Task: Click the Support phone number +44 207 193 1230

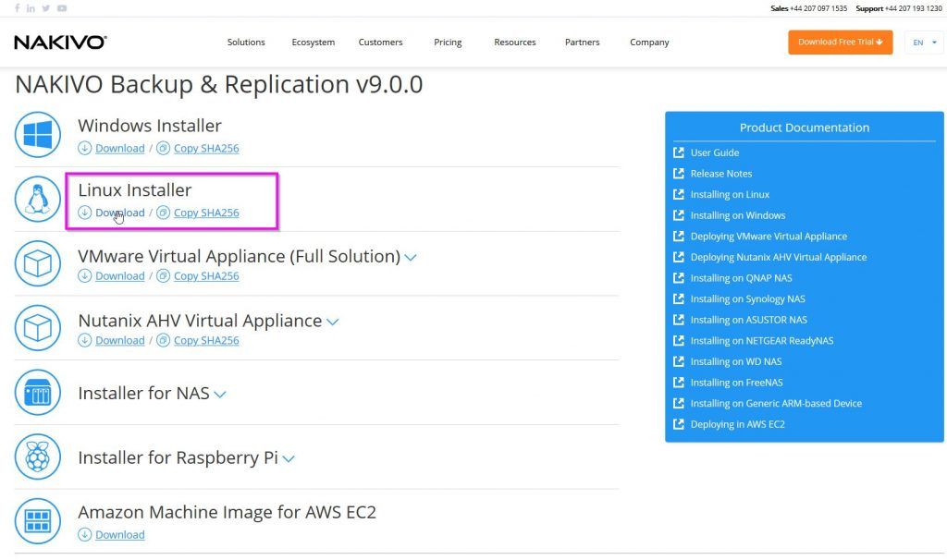Action: point(913,8)
